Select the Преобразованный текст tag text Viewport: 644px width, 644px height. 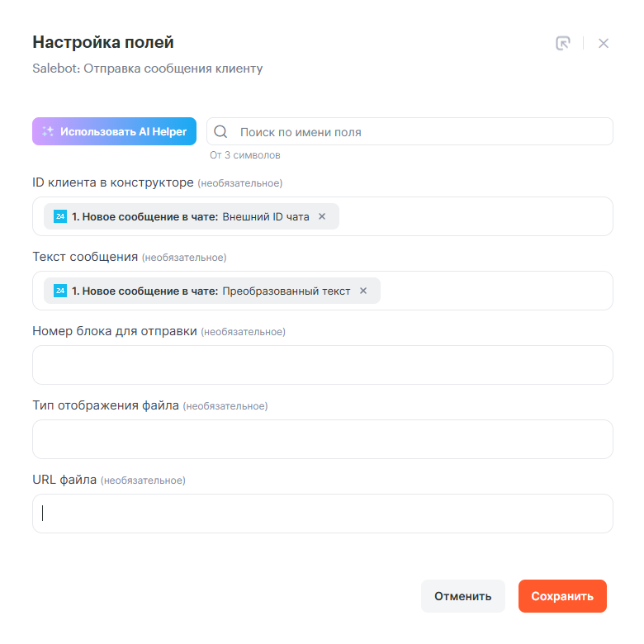click(211, 291)
